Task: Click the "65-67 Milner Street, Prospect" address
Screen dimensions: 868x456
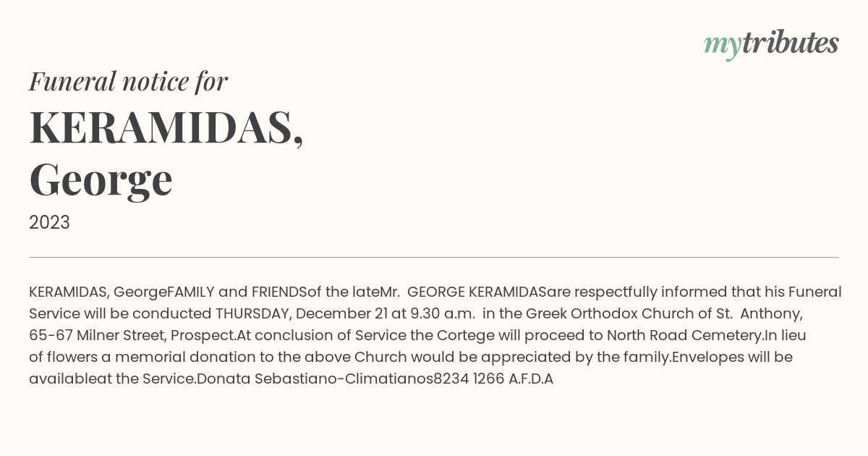Action: click(132, 336)
